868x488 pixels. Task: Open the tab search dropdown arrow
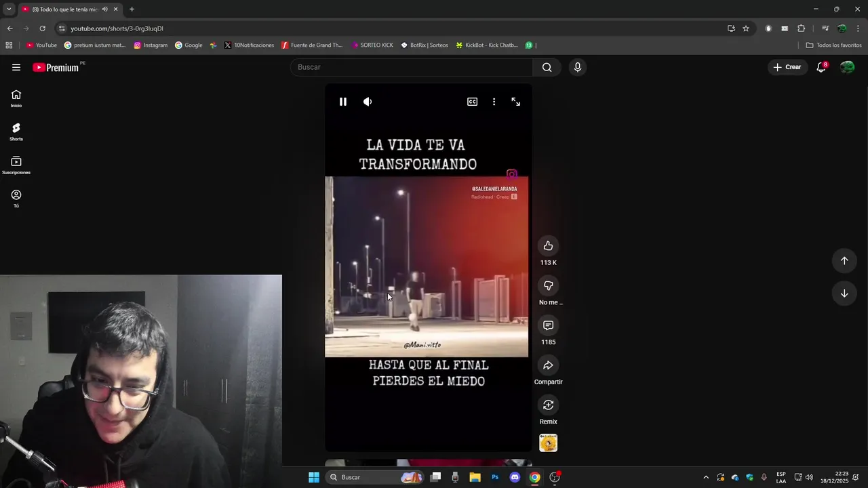click(x=9, y=9)
